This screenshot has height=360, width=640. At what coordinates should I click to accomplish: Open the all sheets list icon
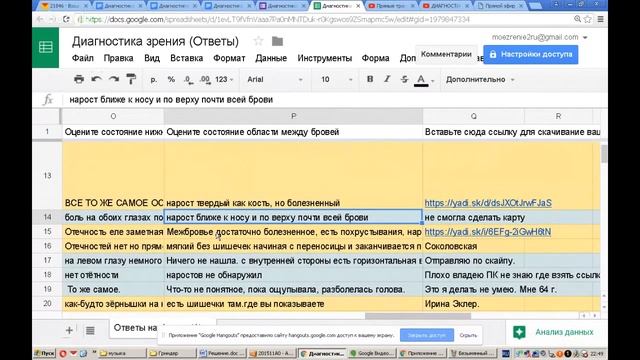pyautogui.click(x=90, y=330)
